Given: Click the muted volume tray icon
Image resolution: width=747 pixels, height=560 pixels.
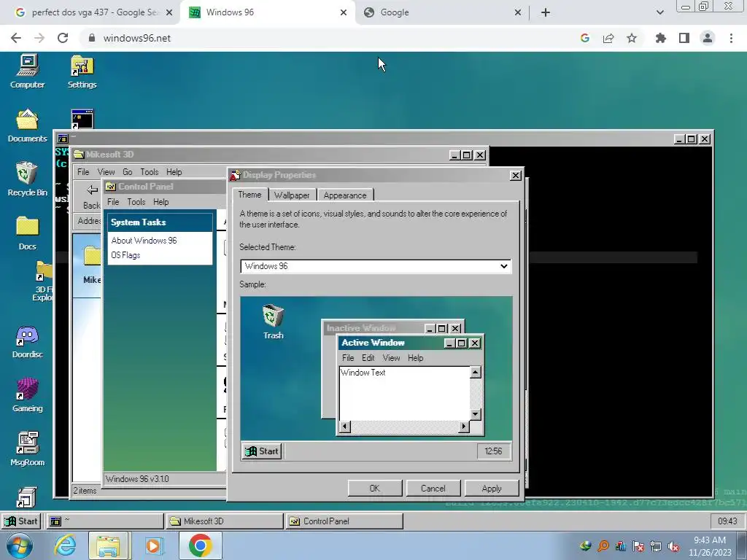Looking at the screenshot, I should pyautogui.click(x=673, y=545).
